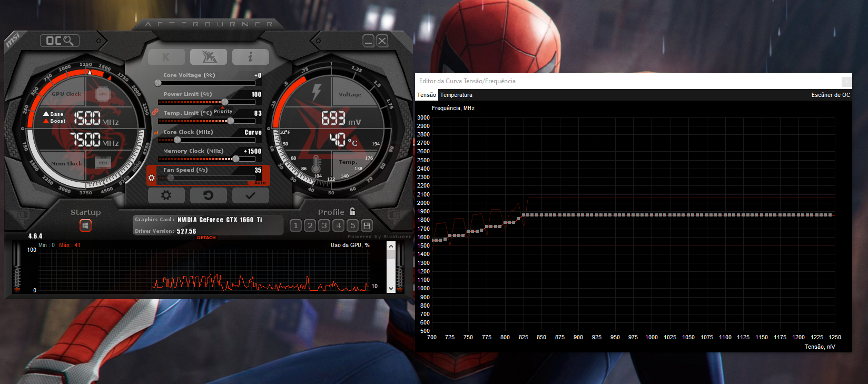
Task: Toggle Auto fan speed mode
Action: tap(260, 183)
